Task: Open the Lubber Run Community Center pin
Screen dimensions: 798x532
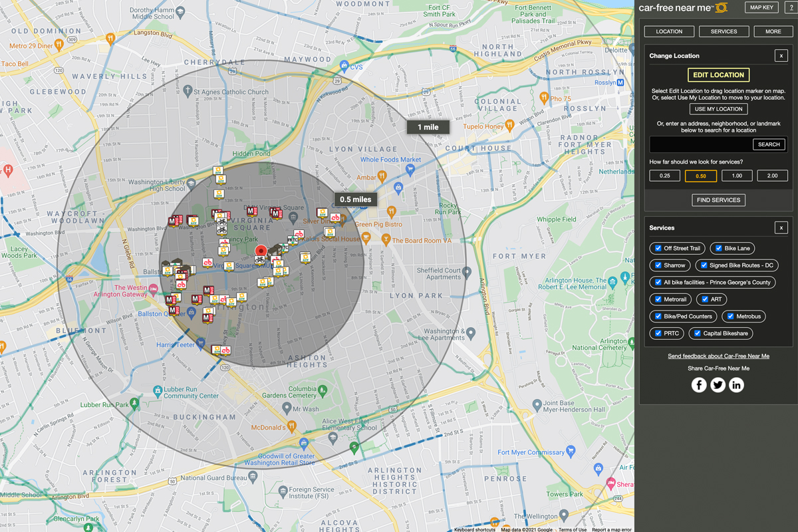Action: [x=157, y=390]
